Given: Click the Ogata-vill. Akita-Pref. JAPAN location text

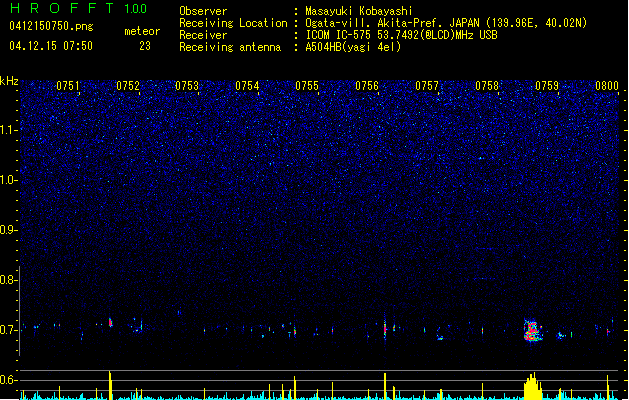Looking at the screenshot, I should tap(446, 23).
